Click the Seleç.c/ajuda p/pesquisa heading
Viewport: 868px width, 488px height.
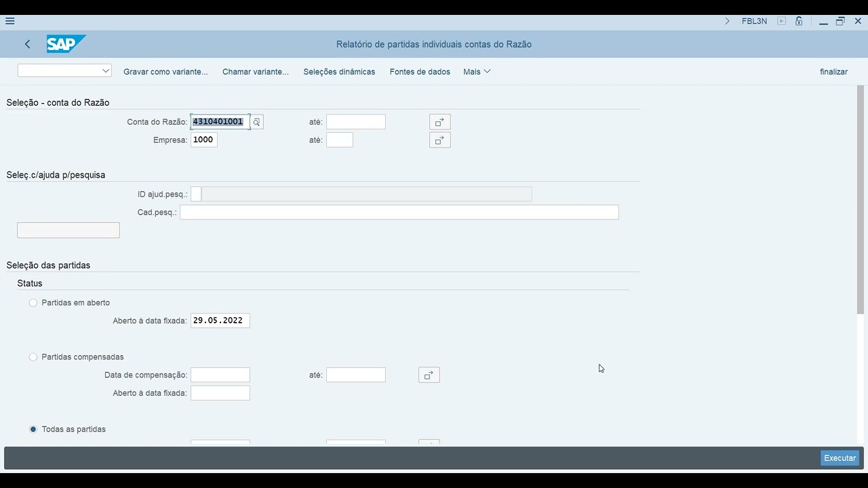coord(56,175)
